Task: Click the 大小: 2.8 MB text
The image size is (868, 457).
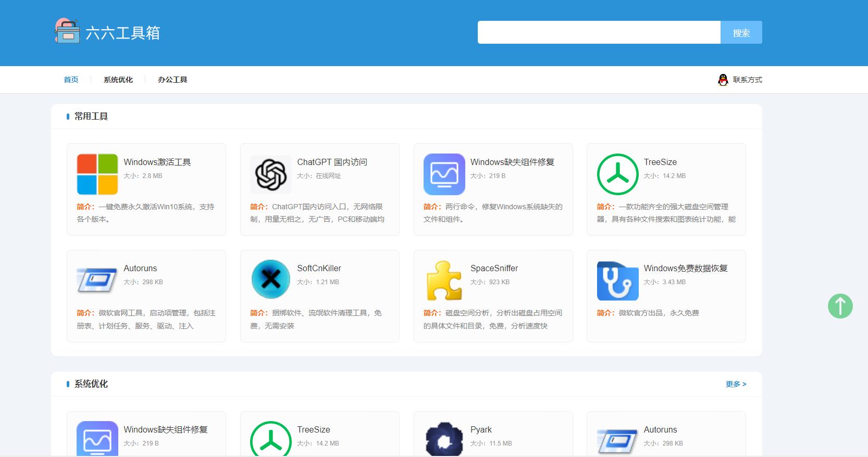Action: [143, 176]
